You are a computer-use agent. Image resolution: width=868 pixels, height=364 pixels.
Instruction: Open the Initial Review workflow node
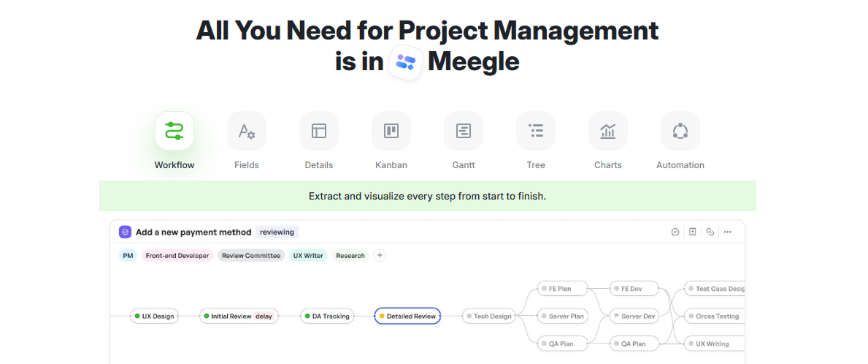coord(239,316)
